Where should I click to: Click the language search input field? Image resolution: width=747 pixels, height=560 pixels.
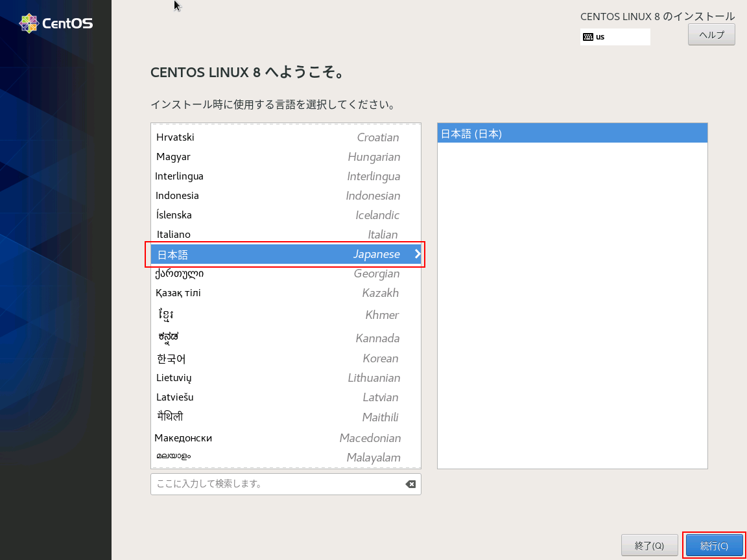pyautogui.click(x=276, y=484)
